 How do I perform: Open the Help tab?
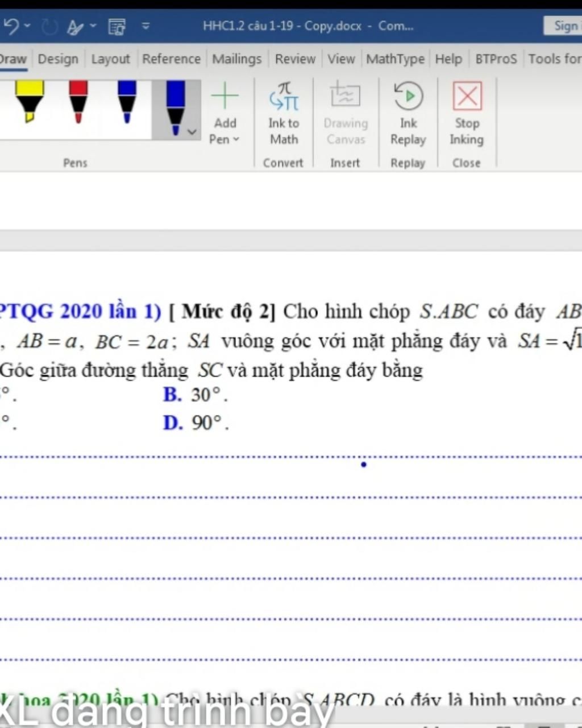pyautogui.click(x=448, y=59)
